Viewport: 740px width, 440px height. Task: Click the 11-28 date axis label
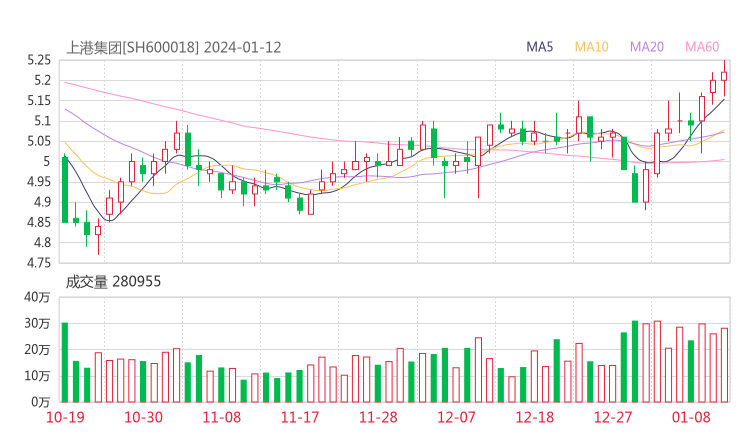coord(378,417)
